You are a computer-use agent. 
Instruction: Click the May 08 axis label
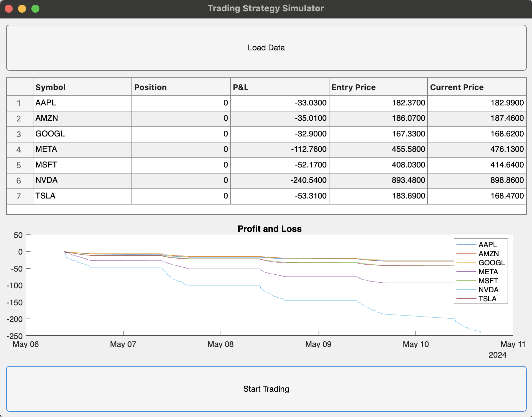click(x=221, y=344)
